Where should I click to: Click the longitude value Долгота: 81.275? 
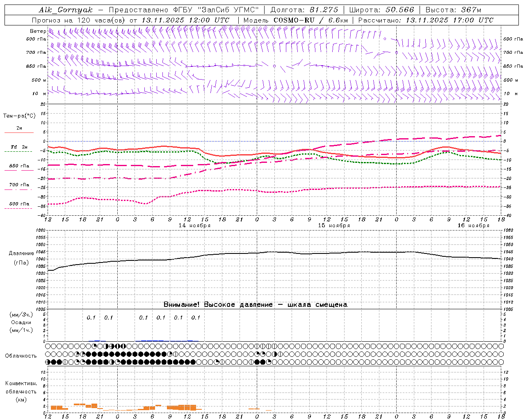304,10
